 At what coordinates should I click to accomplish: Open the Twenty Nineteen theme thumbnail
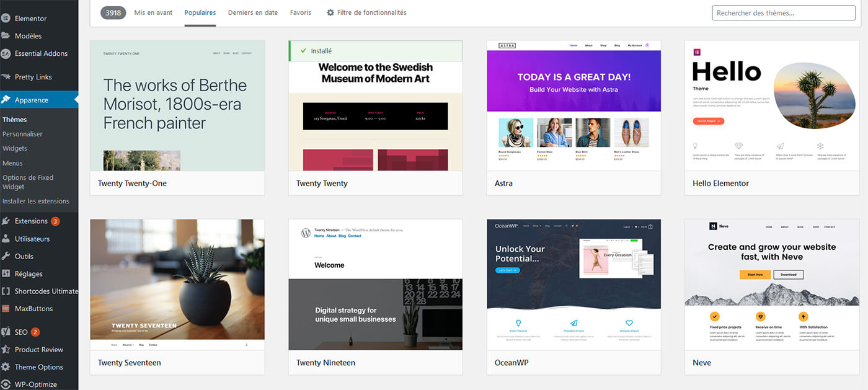(x=376, y=285)
